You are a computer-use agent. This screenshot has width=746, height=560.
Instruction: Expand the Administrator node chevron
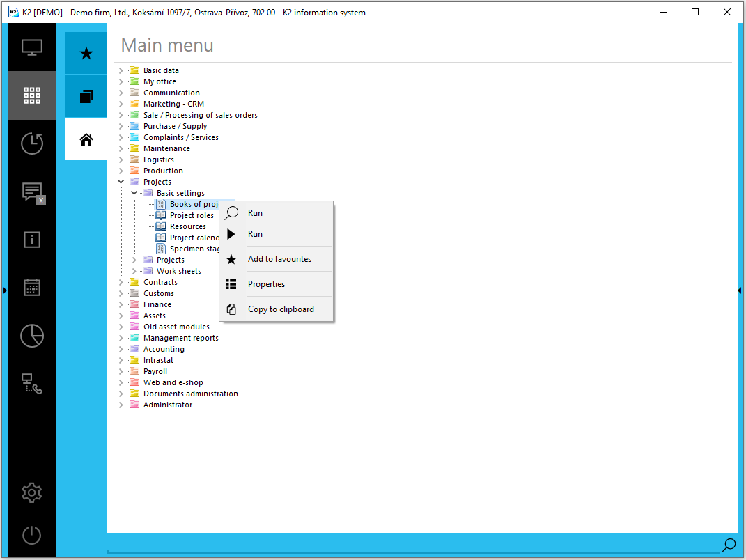(121, 405)
